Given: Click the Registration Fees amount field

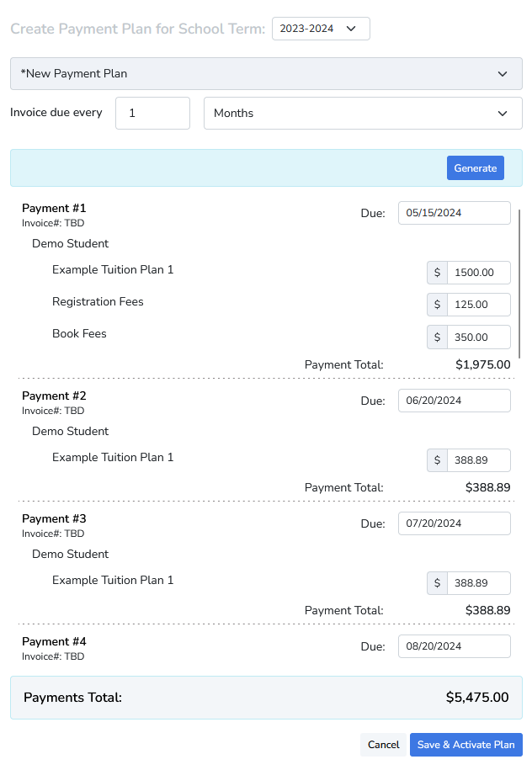Looking at the screenshot, I should (479, 305).
